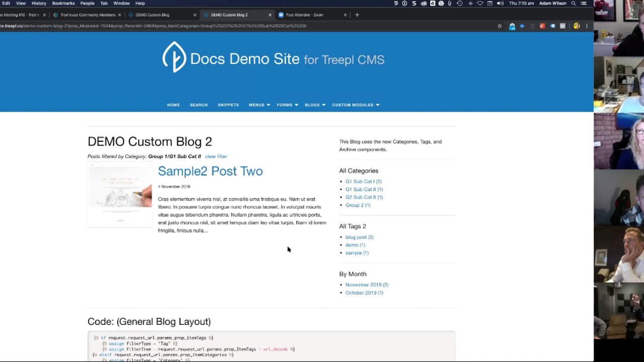
Task: Open the Bookmarks menu in menu bar
Action: click(x=63, y=4)
